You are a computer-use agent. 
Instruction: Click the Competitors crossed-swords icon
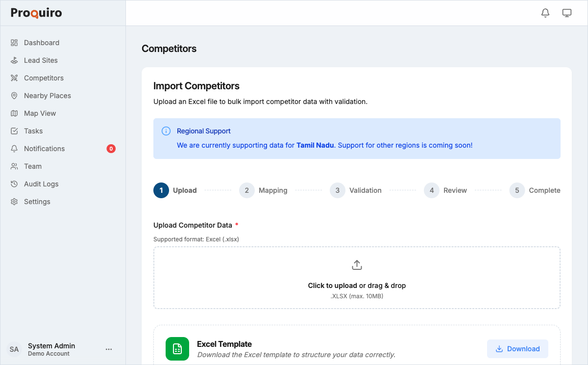15,78
